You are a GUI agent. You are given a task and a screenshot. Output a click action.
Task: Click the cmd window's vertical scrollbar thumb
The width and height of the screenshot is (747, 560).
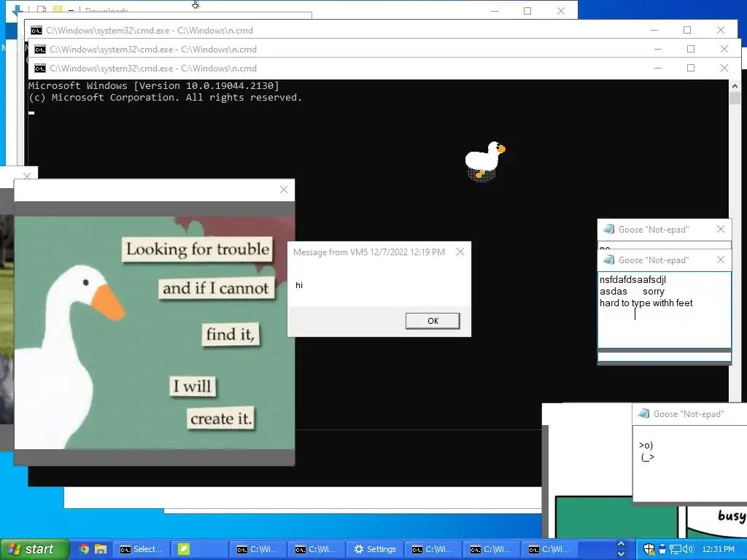(x=734, y=98)
